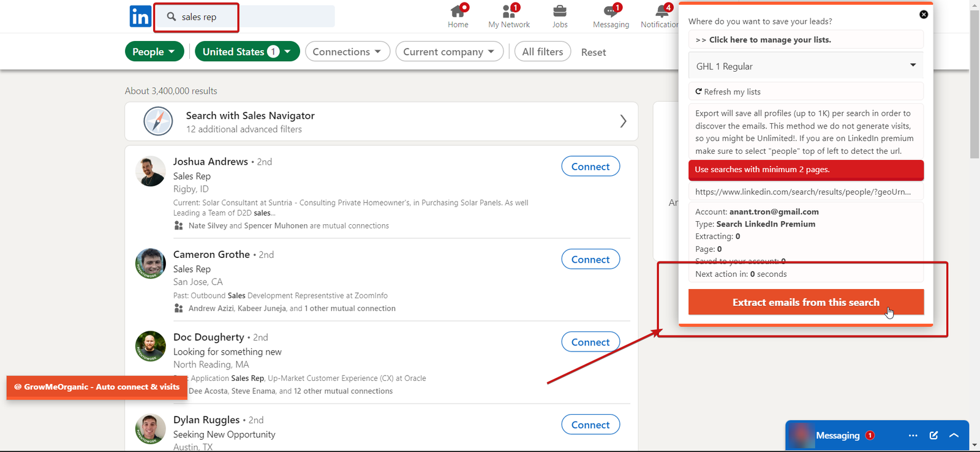Image resolution: width=980 pixels, height=452 pixels.
Task: Open Cameron Grothe's profile name link
Action: 211,254
